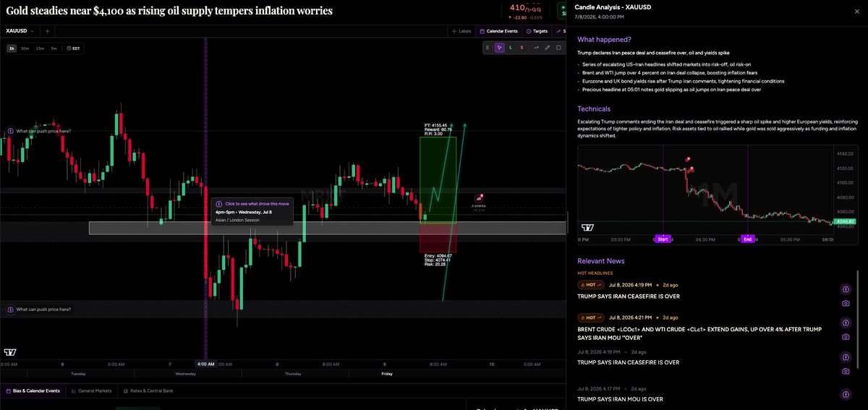
Task: Click lower 'What can push price here?' prompt
Action: pyautogui.click(x=39, y=309)
